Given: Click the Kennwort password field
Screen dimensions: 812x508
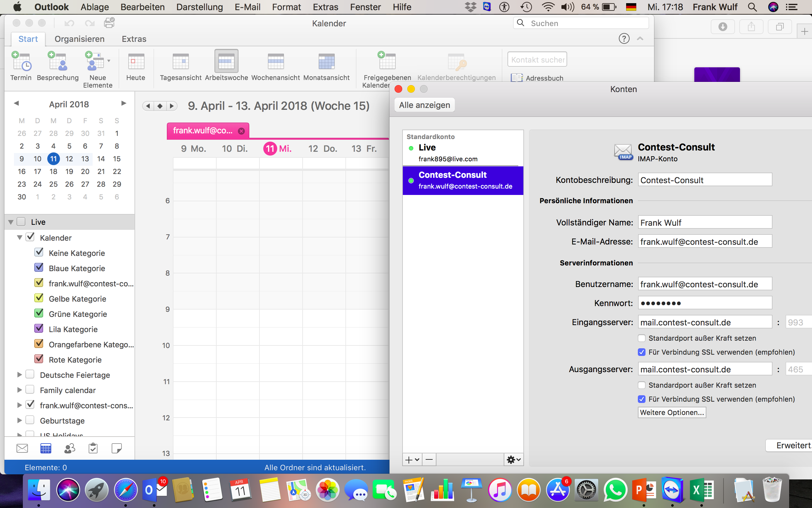Looking at the screenshot, I should pos(704,303).
